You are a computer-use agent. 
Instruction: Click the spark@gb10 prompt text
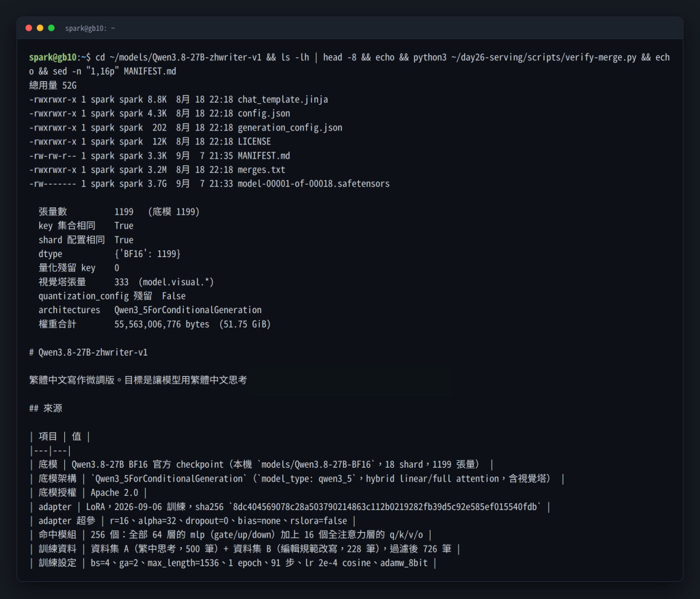coord(53,57)
